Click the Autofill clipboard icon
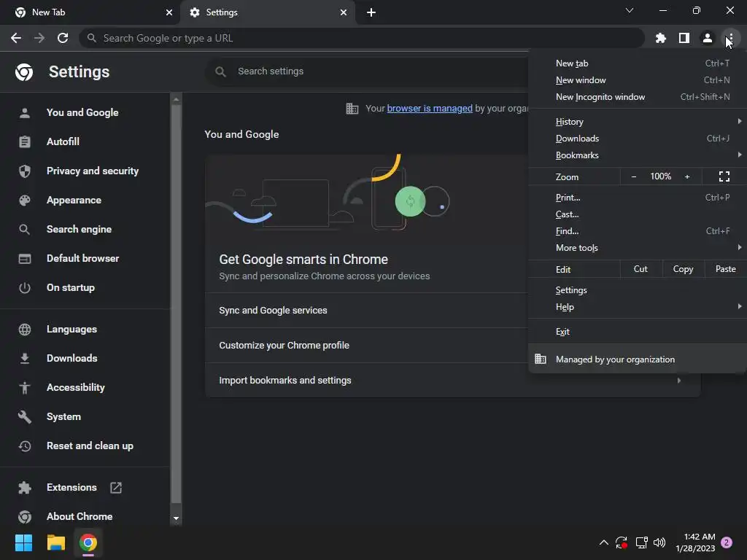 pos(24,142)
